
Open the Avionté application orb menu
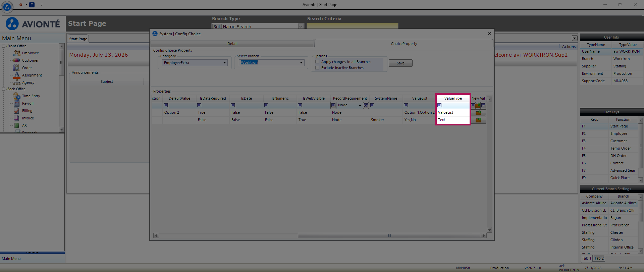[7, 7]
